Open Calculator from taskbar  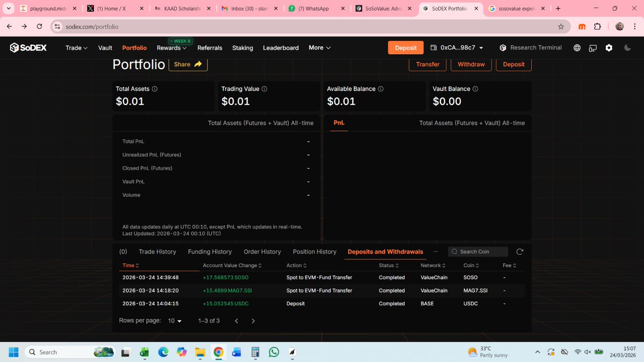[x=255, y=352]
